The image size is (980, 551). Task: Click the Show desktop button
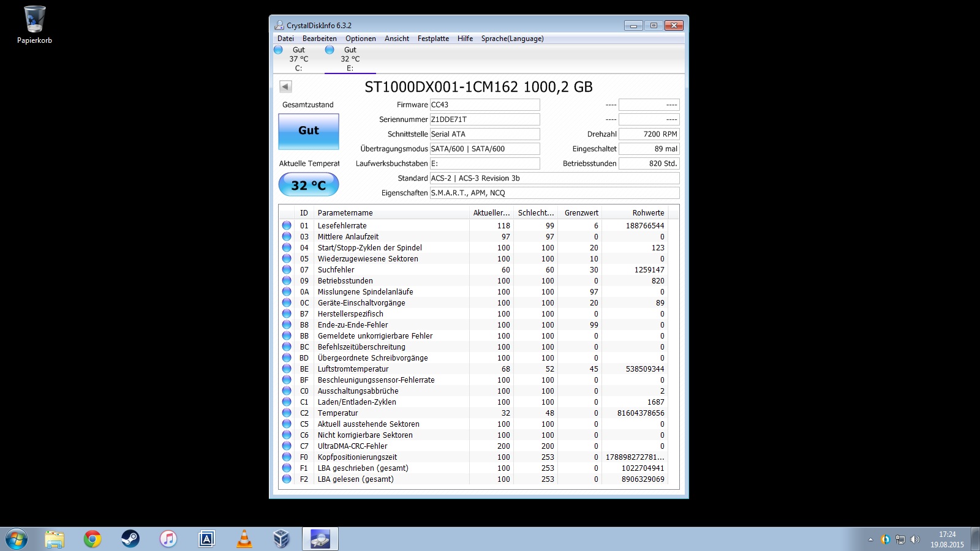click(x=975, y=539)
